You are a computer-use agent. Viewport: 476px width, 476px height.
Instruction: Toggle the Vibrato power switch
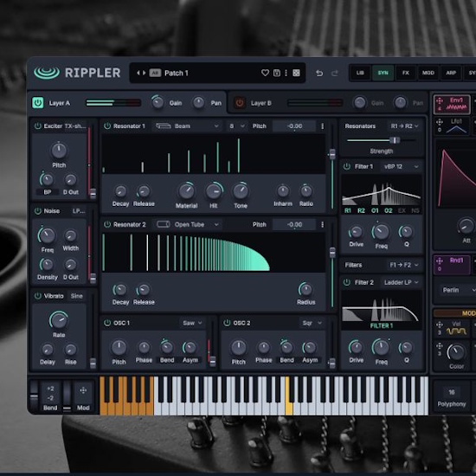[x=37, y=296]
